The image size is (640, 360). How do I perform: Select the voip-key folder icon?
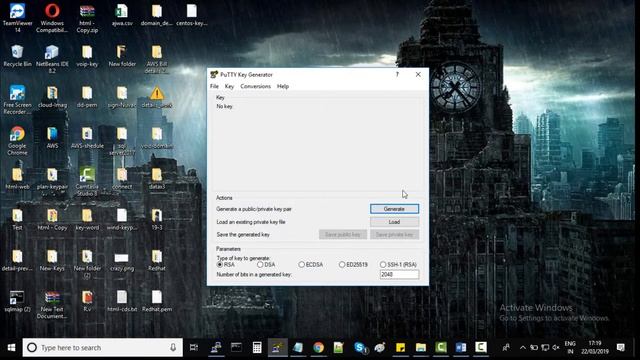[87, 56]
